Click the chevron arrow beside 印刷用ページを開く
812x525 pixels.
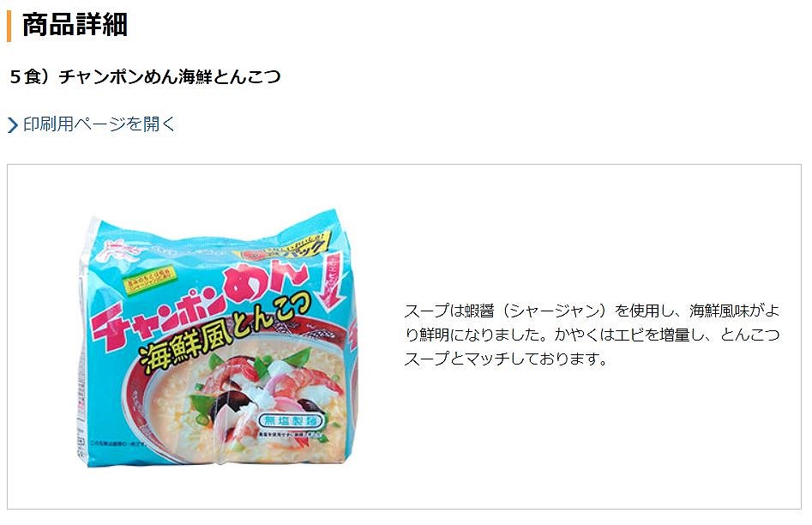coord(13,125)
